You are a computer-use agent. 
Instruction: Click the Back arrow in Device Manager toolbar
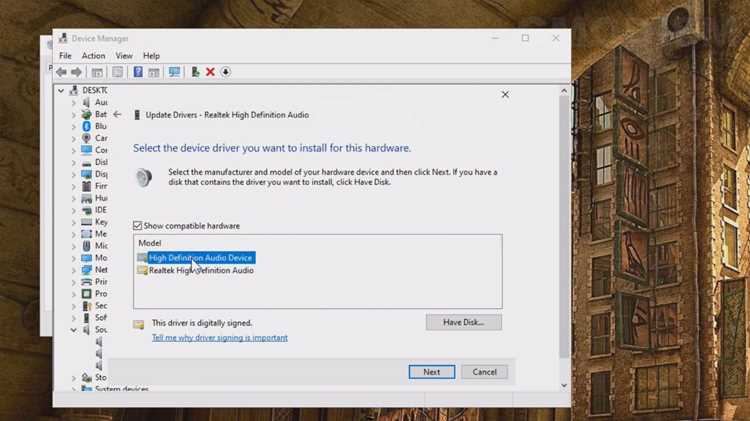coord(61,72)
